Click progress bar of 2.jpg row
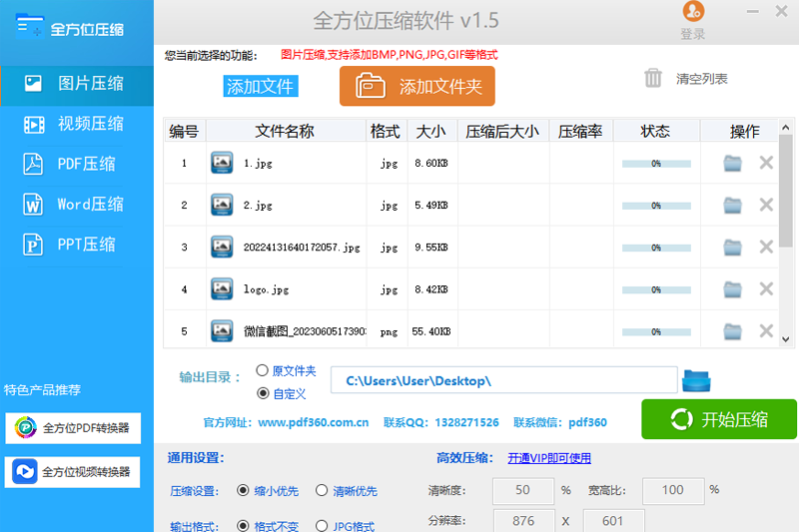 (656, 206)
